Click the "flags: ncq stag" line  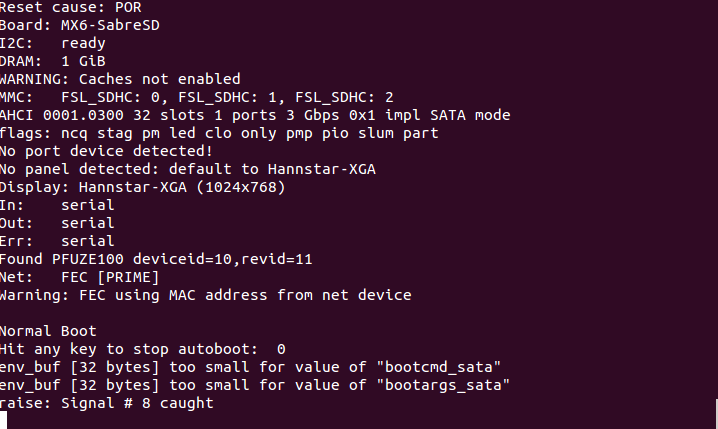pyautogui.click(x=219, y=133)
